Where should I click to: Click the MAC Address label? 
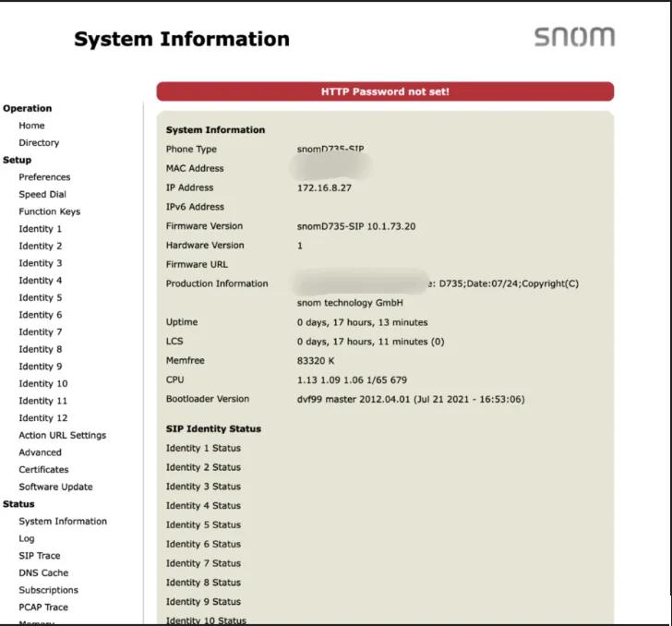pos(195,169)
